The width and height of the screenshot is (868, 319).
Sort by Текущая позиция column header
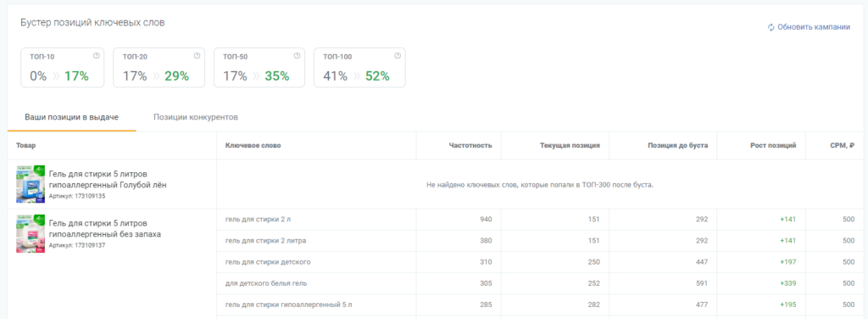[570, 146]
